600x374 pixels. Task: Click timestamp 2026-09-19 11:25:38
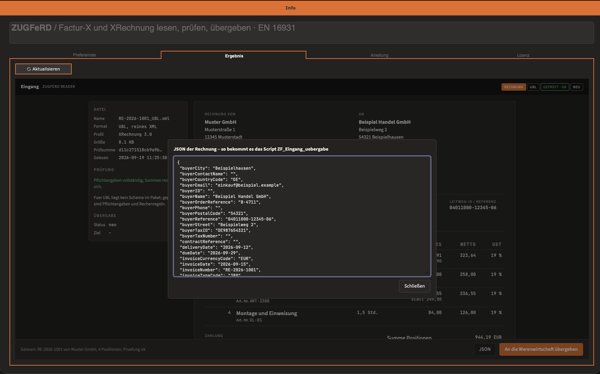pos(143,158)
